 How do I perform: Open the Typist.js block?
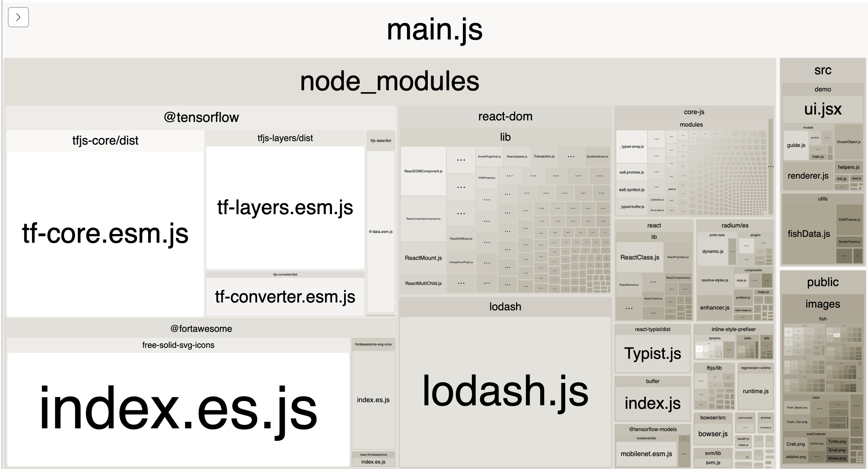652,353
